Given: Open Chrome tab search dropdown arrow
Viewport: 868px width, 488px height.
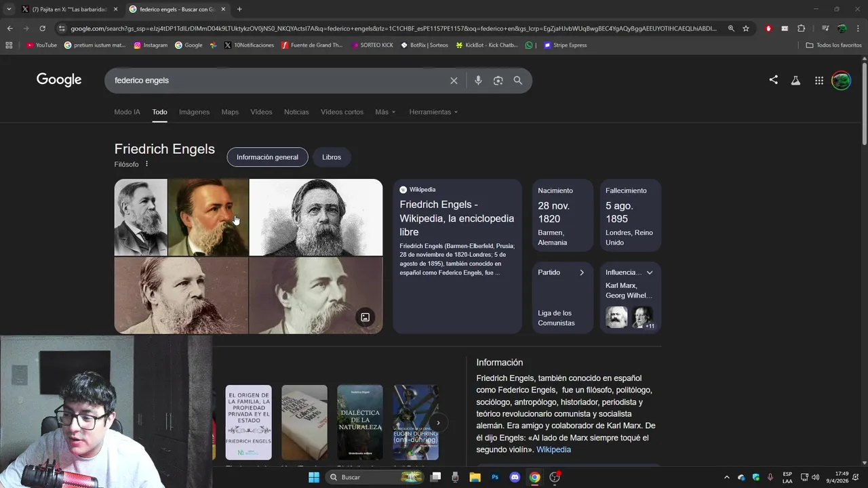Looking at the screenshot, I should 9,9.
